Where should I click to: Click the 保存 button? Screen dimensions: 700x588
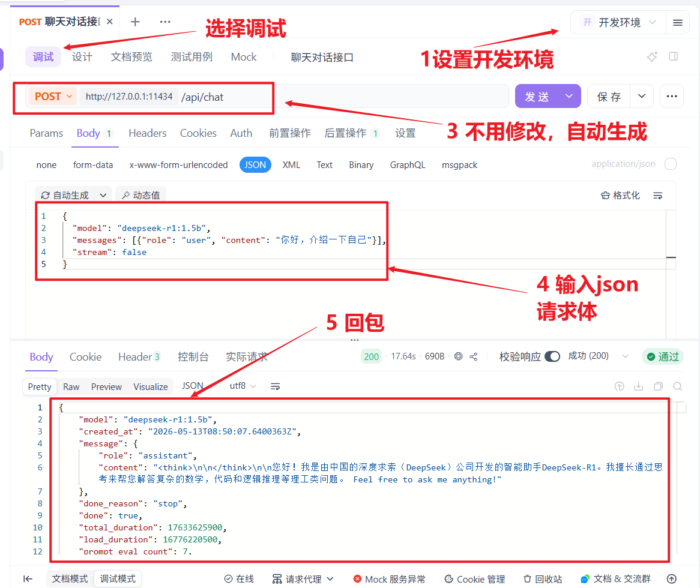click(609, 97)
